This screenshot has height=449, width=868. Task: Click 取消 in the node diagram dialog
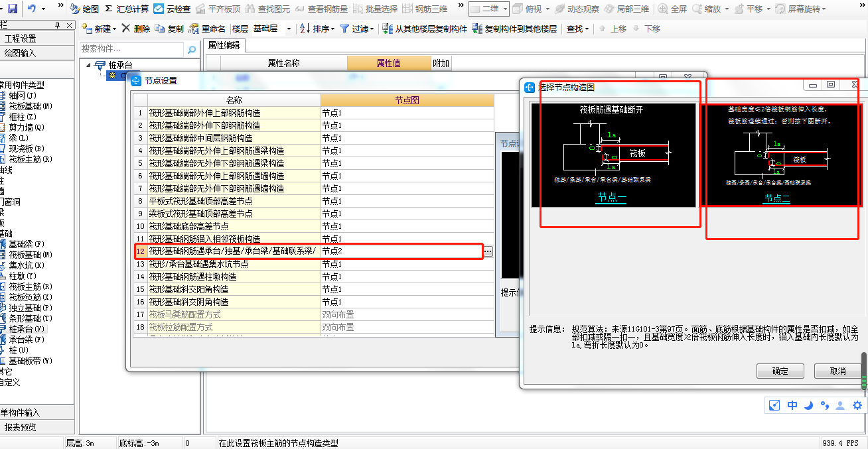tap(838, 371)
